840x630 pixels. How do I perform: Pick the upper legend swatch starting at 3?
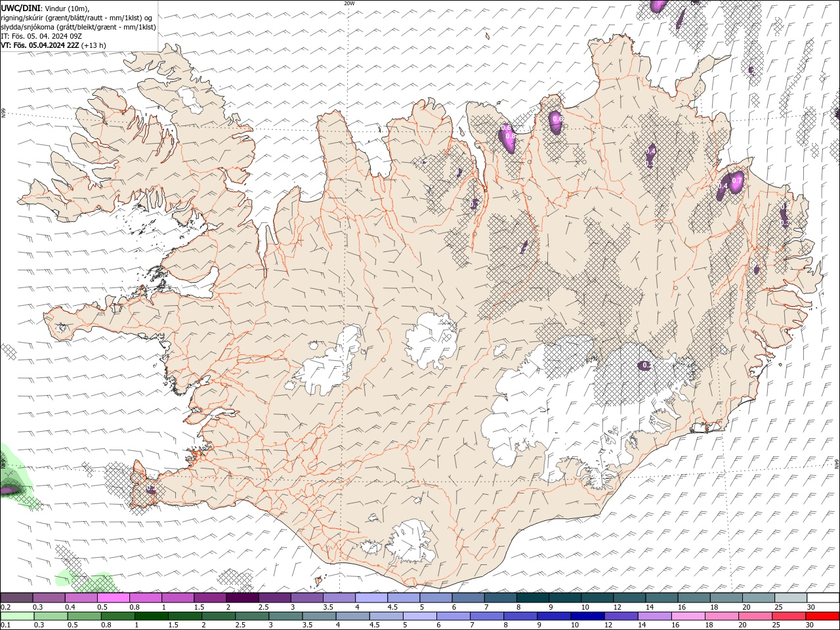[306, 598]
